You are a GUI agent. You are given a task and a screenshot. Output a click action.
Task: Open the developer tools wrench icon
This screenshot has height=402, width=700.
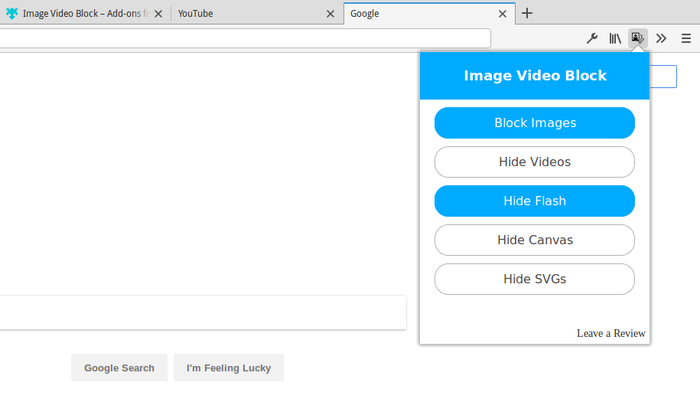[x=591, y=38]
